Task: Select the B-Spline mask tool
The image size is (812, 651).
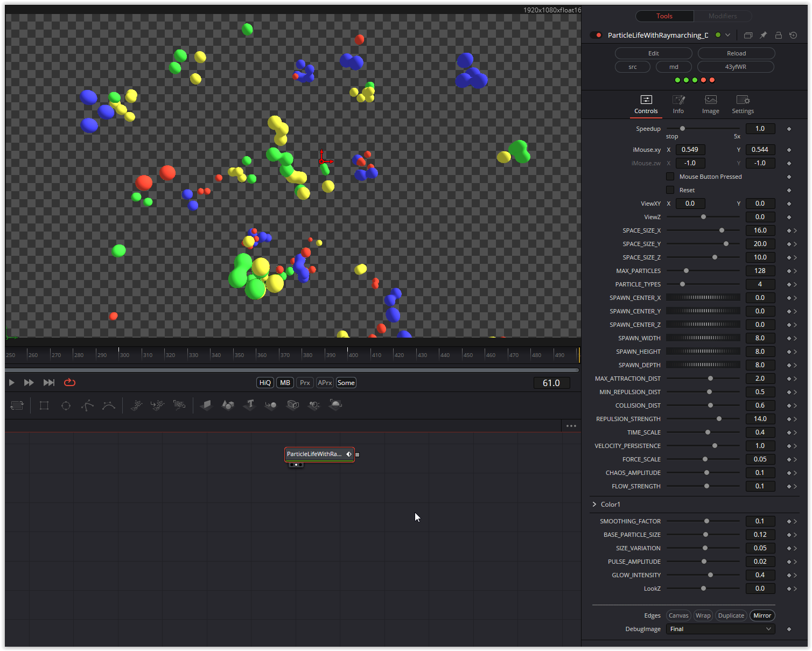Action: (x=109, y=405)
